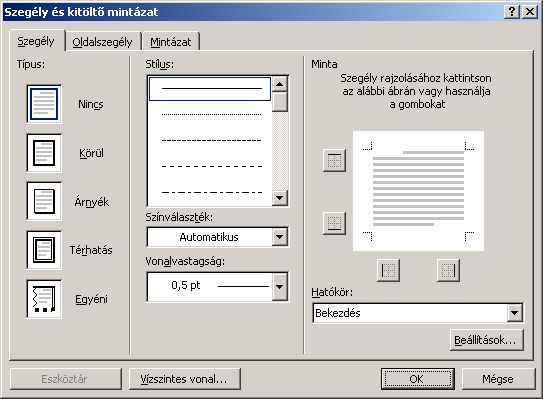Click the Nincs type label
543x399 pixels.
(91, 104)
